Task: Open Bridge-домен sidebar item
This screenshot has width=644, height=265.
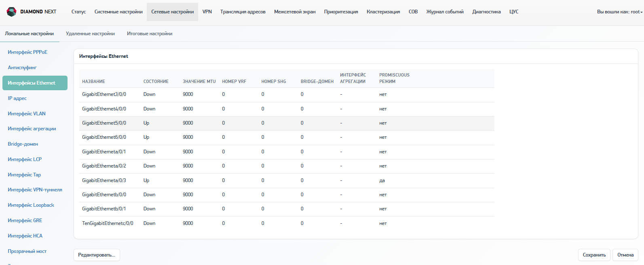Action: (x=23, y=144)
